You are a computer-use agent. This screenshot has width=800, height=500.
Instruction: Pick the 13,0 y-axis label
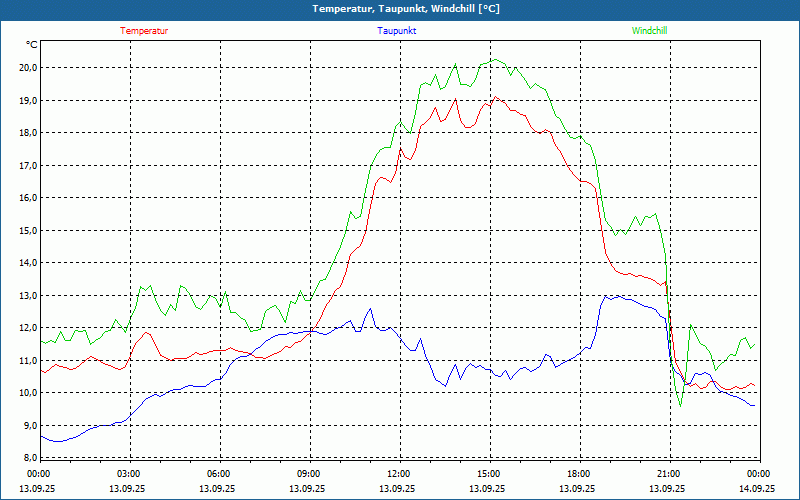point(26,295)
